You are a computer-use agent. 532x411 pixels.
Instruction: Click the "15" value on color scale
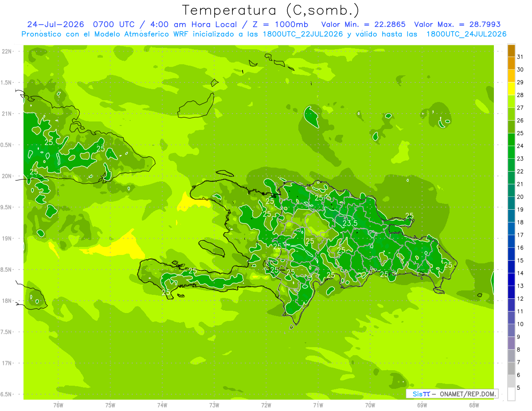click(520, 261)
